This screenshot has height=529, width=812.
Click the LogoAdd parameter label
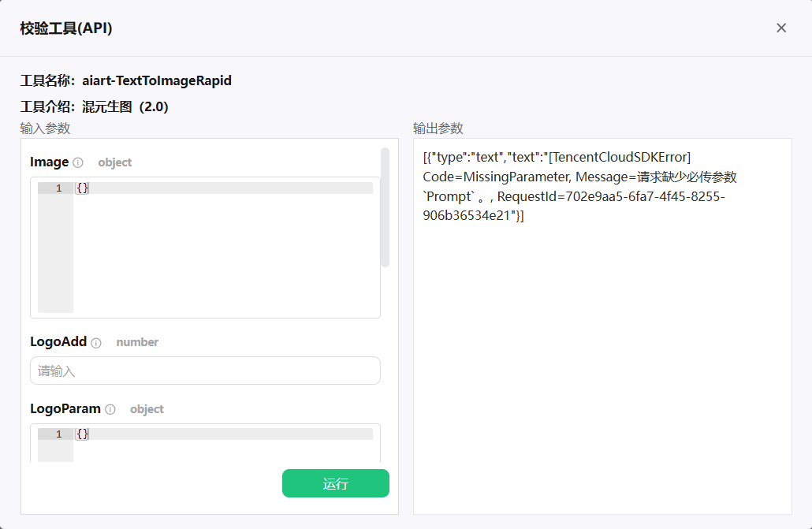(58, 342)
